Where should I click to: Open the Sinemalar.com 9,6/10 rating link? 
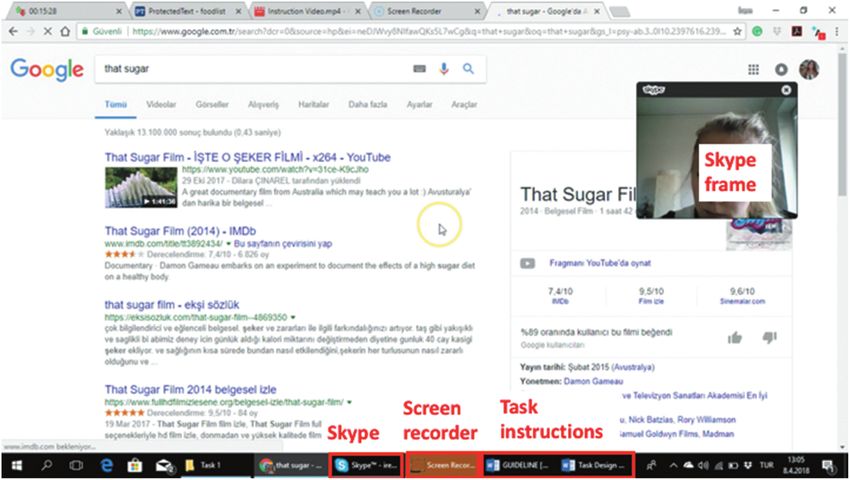[x=742, y=296]
